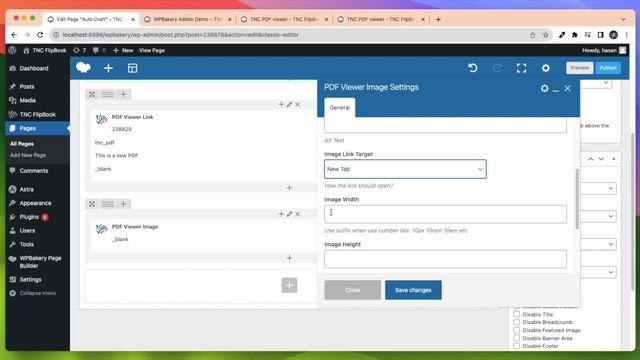Screen dimensions: 640x360
Task: Click Add New Page submenu link
Action: (28, 155)
